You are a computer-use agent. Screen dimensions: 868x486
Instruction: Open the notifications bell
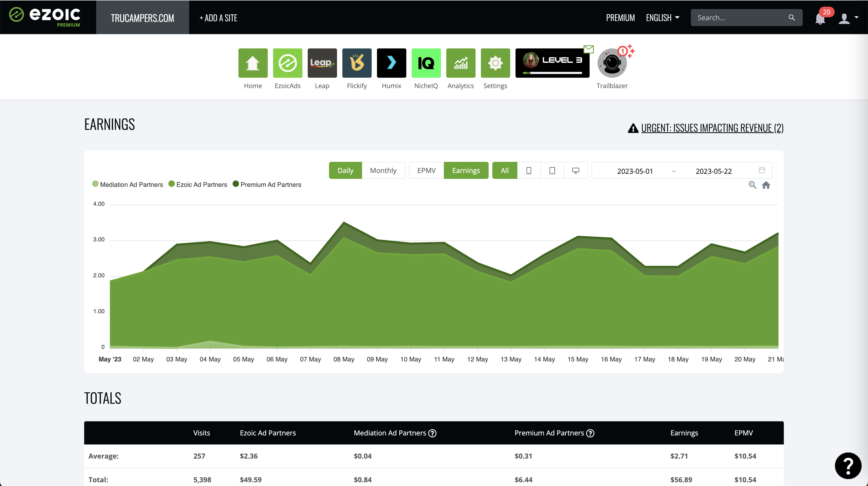(820, 19)
